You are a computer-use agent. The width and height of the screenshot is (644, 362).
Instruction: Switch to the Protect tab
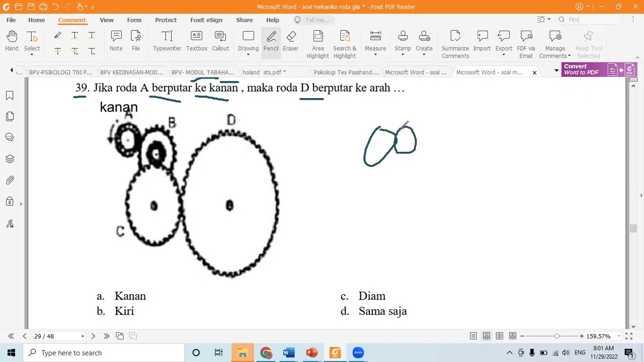[x=166, y=20]
